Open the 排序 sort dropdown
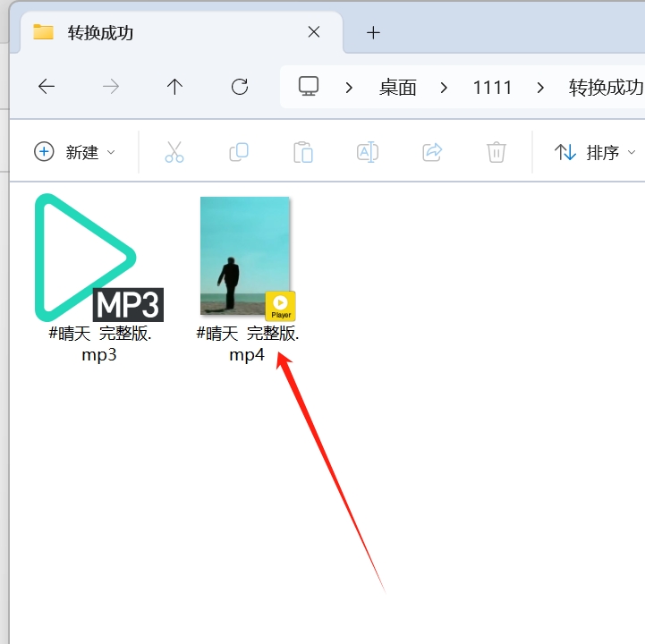This screenshot has height=644, width=645. 595,152
